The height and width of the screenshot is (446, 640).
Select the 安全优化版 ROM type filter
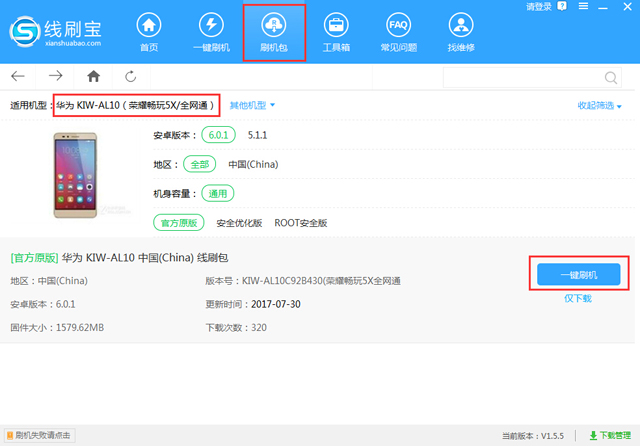(x=240, y=223)
